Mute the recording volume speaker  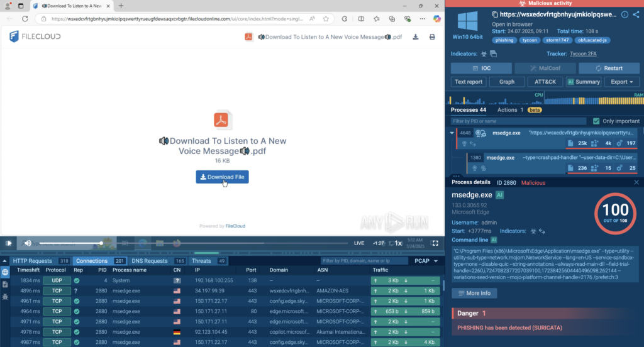point(27,243)
